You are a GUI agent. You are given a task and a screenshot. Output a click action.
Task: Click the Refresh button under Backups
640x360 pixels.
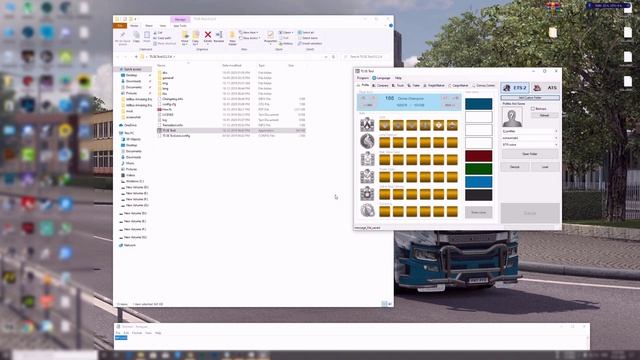point(544,116)
